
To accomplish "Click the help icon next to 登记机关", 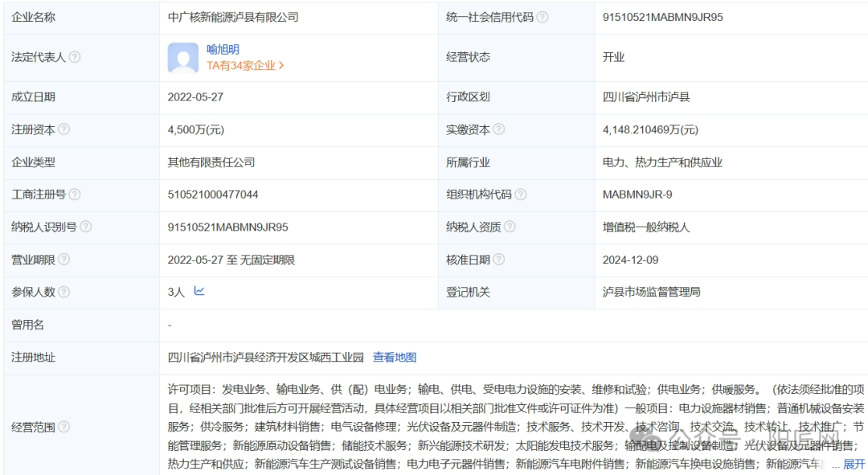I will [x=502, y=293].
